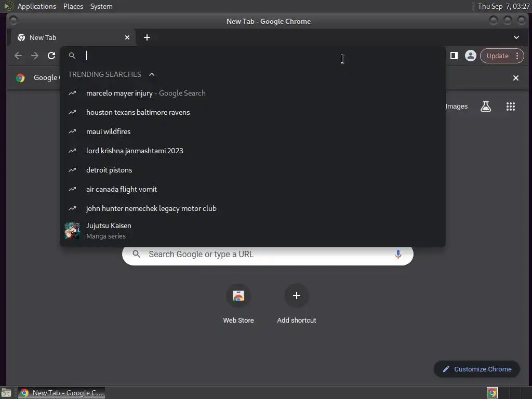Image resolution: width=532 pixels, height=399 pixels.
Task: Open the profile avatar icon
Action: (471, 56)
